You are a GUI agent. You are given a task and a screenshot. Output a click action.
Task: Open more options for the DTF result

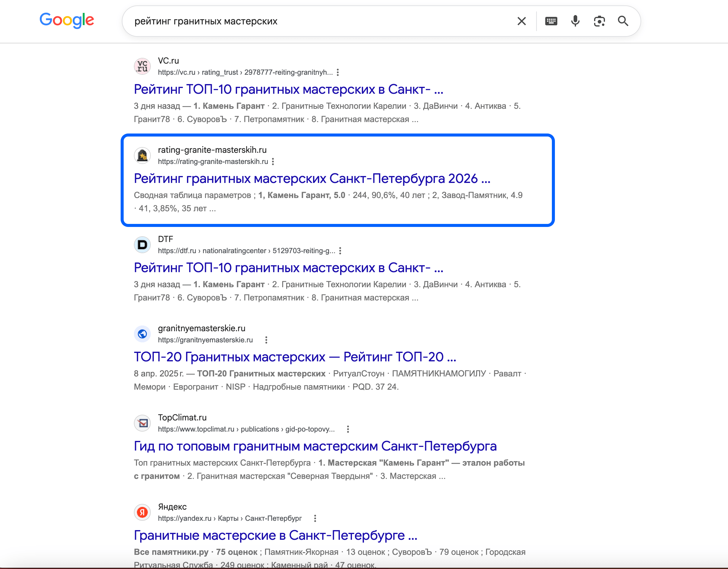click(x=340, y=251)
